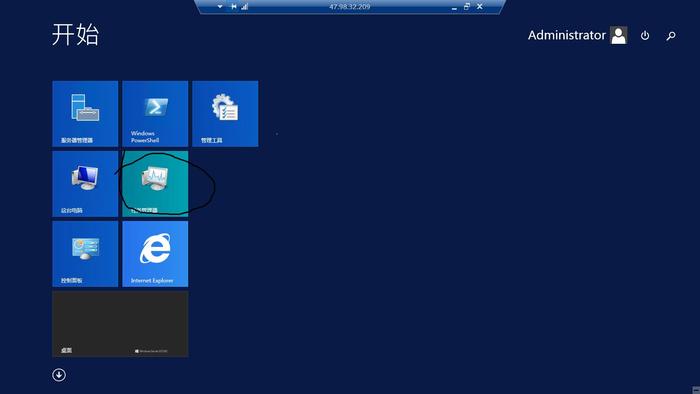Check connection signal quality icon
The width and height of the screenshot is (700, 394).
pos(245,7)
